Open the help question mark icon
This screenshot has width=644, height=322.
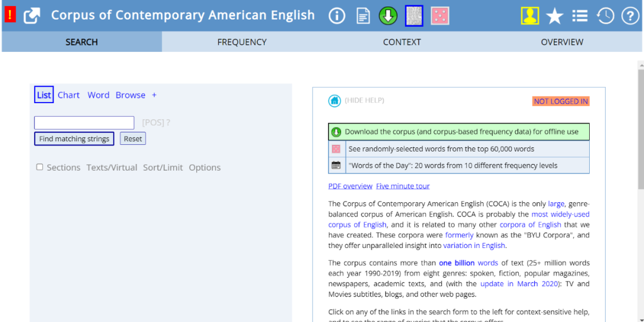(630, 16)
